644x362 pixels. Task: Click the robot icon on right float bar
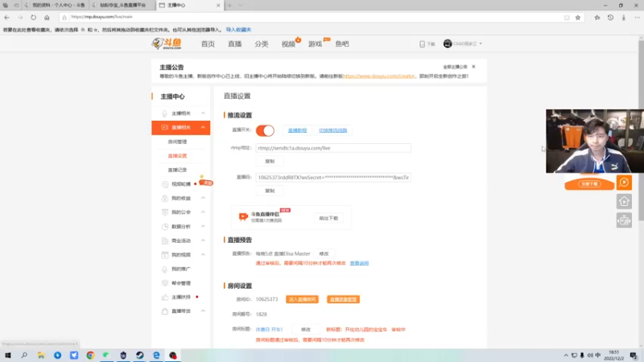[624, 220]
